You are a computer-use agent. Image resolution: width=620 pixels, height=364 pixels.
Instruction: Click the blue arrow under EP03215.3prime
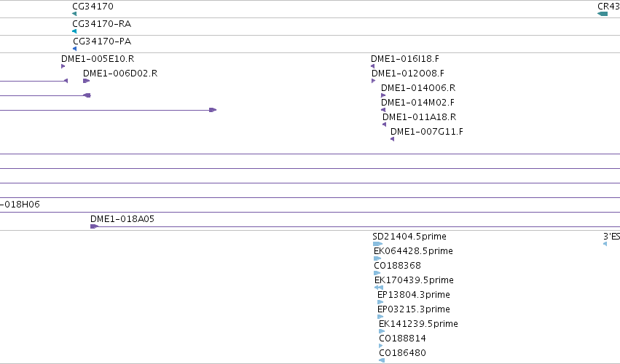380,317
